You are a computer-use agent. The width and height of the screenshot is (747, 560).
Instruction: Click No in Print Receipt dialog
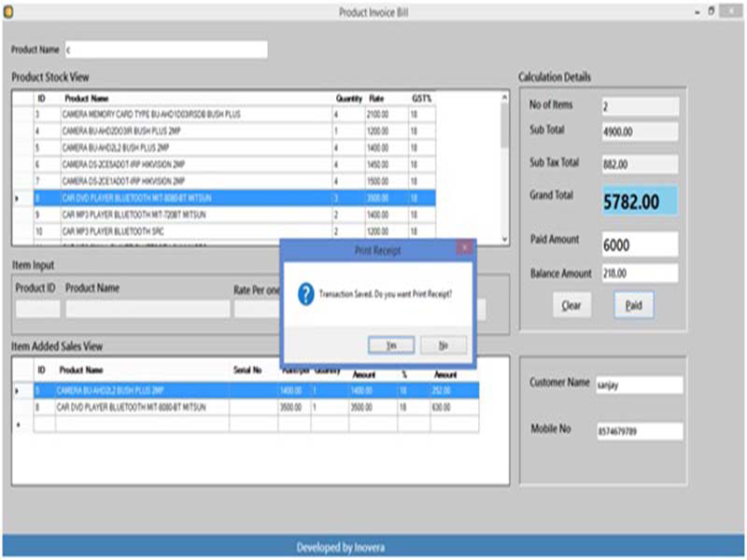pyautogui.click(x=444, y=345)
